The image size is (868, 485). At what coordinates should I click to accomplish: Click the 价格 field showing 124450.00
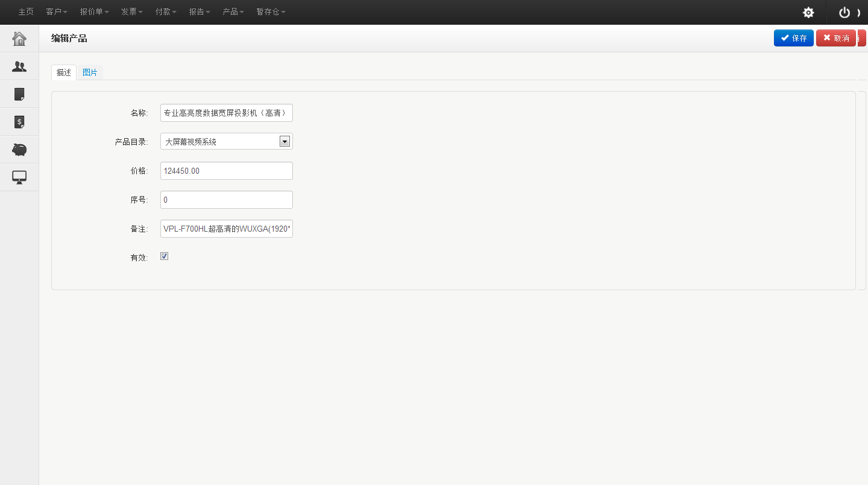[x=227, y=171]
